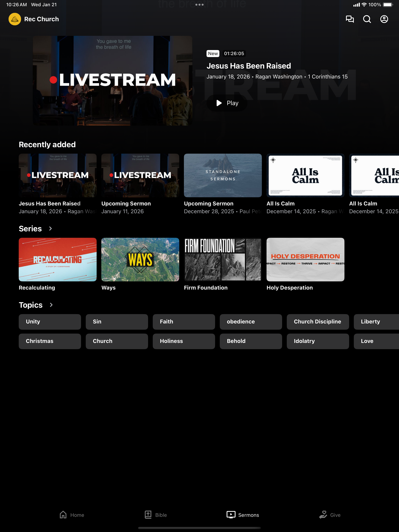This screenshot has width=399, height=532.
Task: Tap the Home tab house icon
Action: (x=63, y=515)
